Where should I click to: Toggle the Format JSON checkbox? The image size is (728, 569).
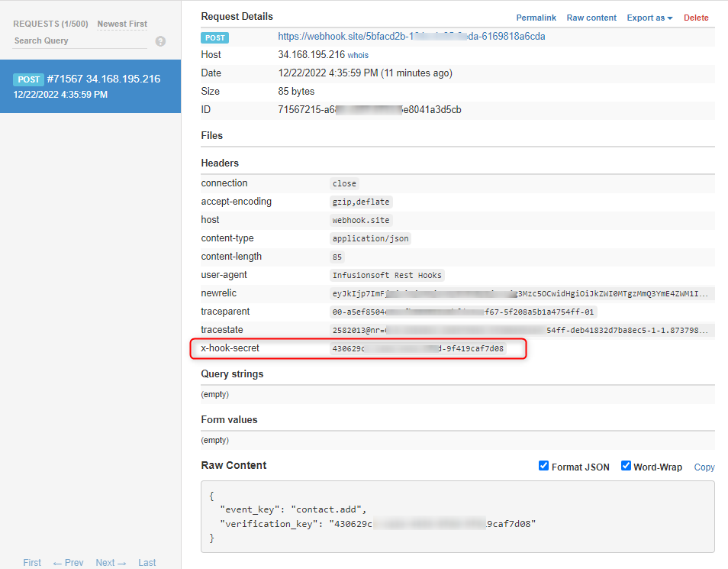pos(543,466)
